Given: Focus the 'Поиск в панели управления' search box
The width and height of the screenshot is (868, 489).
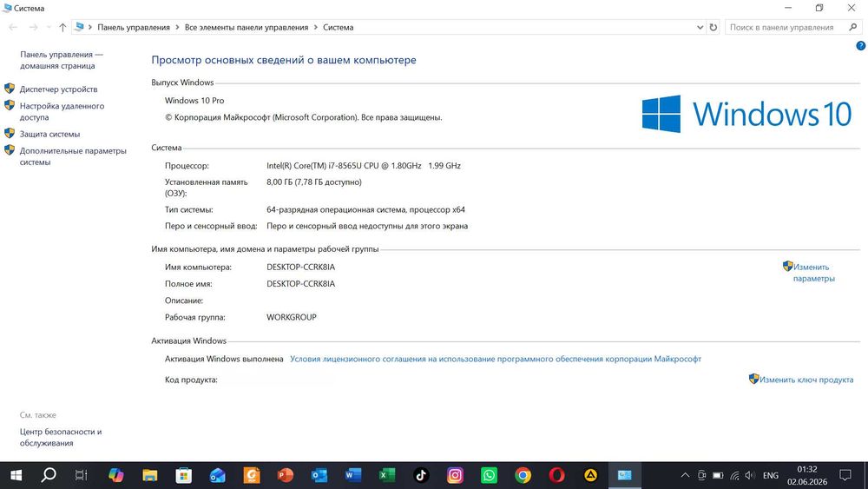Looking at the screenshot, I should coord(783,27).
